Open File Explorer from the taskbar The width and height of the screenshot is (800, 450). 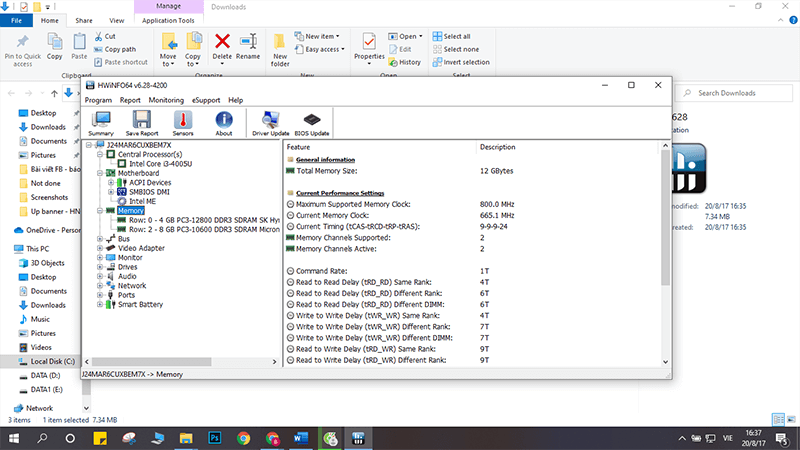tap(186, 438)
